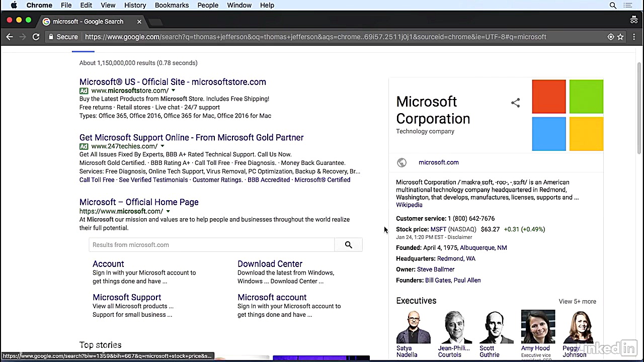Viewport: 644px width, 362px height.
Task: Open a new tab
Action: 155,22
